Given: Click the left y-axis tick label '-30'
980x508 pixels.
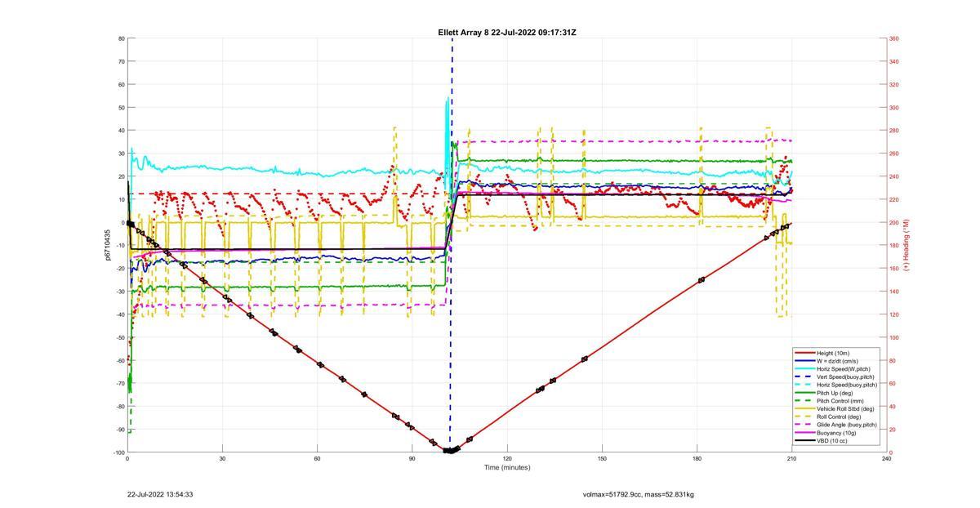Looking at the screenshot, I should coord(119,292).
